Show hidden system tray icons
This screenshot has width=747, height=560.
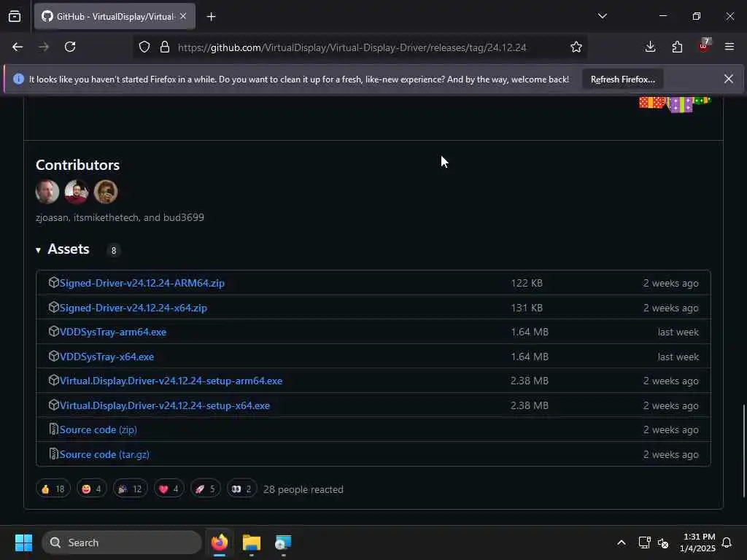click(622, 542)
